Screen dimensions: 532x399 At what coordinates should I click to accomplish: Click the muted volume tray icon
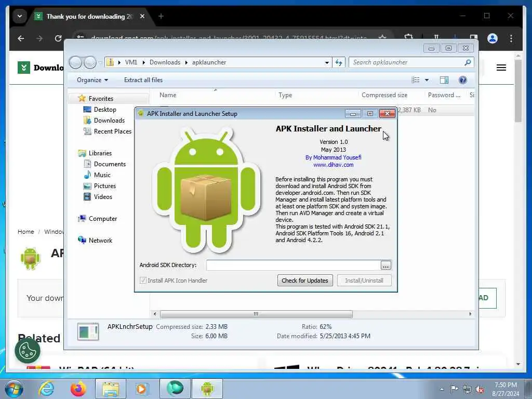coord(480,389)
